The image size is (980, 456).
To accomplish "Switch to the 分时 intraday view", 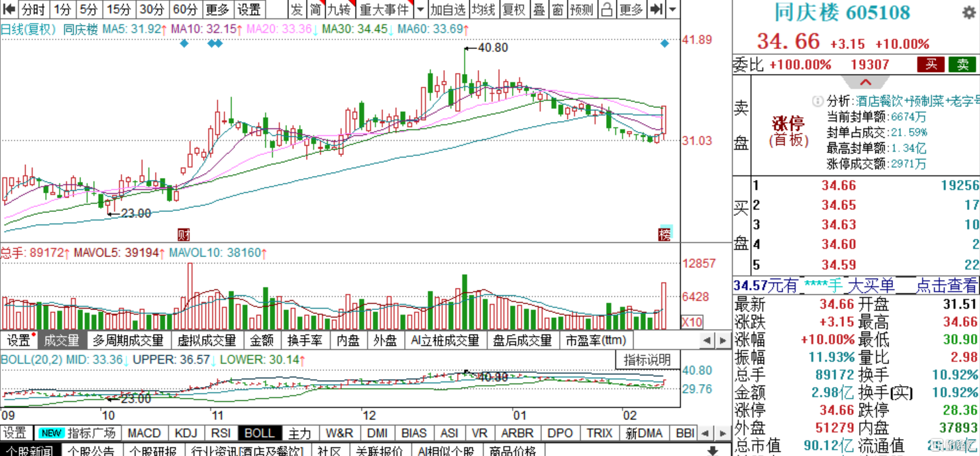I will click(x=33, y=9).
